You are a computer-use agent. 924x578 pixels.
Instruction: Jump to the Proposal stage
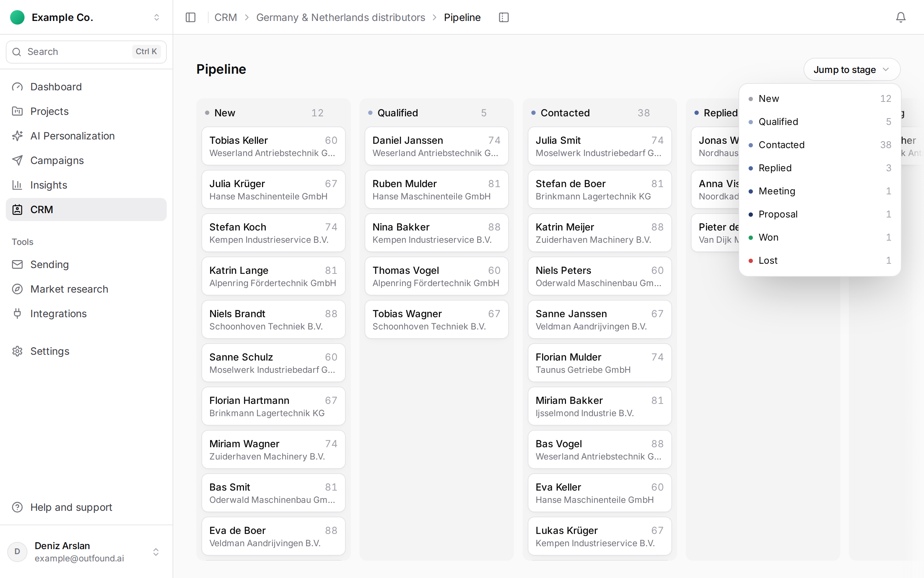tap(820, 214)
